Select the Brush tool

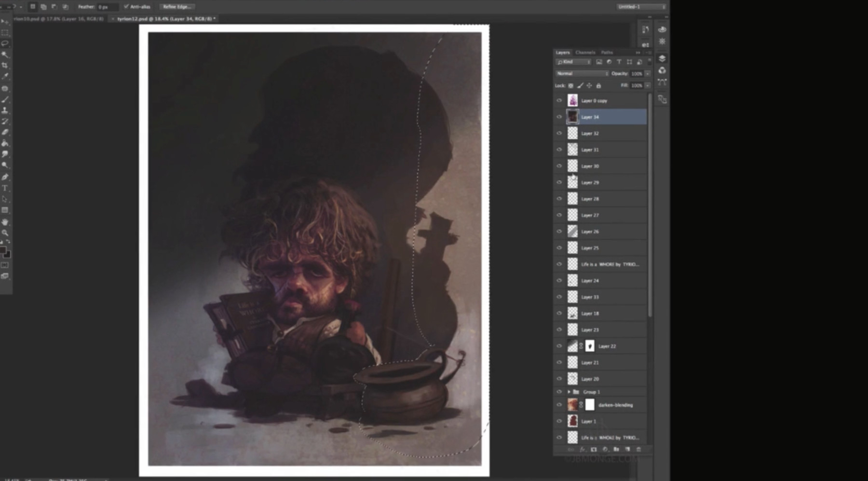pos(5,99)
